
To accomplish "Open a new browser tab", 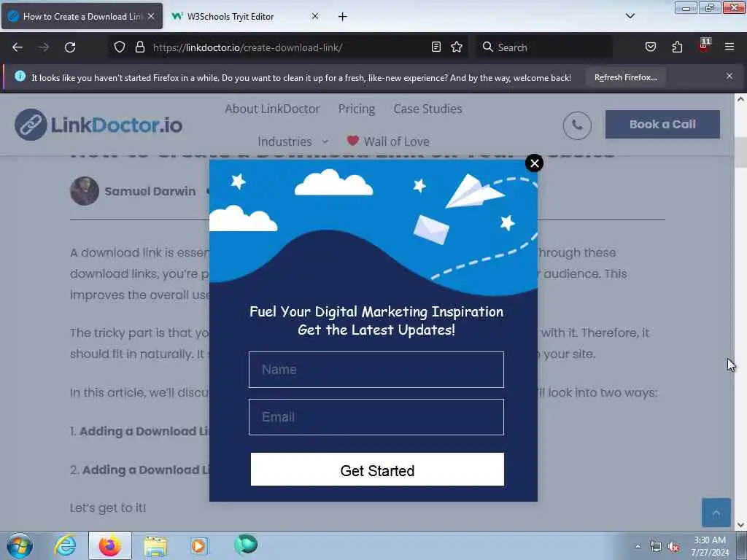I will pos(342,17).
